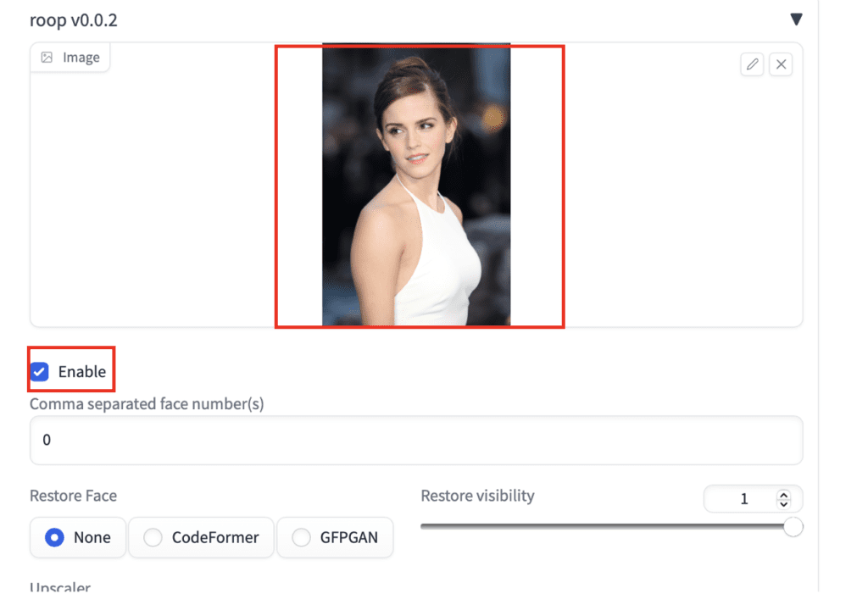
Task: Click the Restore Face label
Action: click(73, 496)
